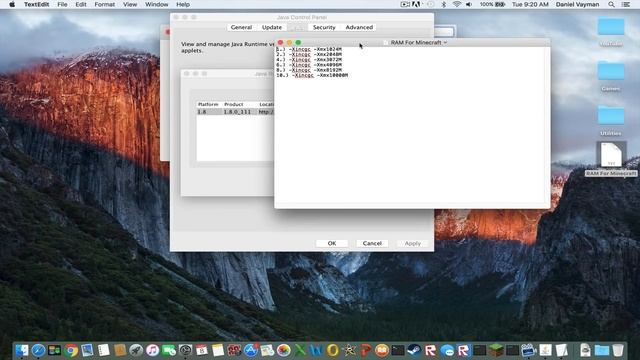Open Finder from the dock

pos(22,350)
